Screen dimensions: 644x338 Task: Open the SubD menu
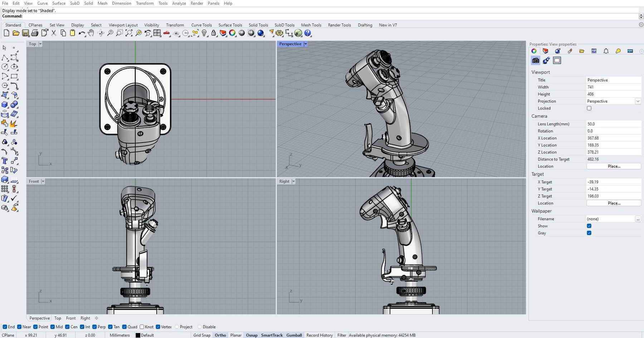point(74,3)
